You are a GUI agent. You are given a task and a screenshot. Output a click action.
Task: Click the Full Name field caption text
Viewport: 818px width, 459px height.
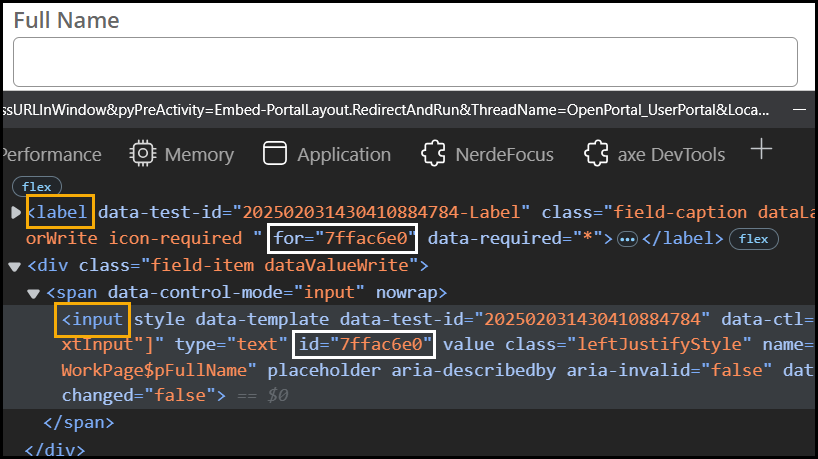tap(66, 20)
